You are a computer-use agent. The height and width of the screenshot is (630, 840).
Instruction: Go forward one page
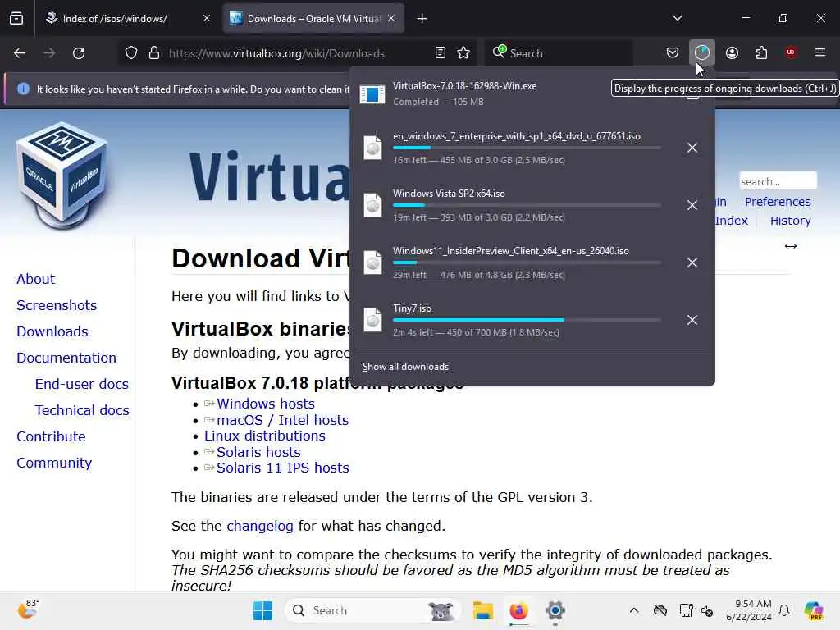49,53
